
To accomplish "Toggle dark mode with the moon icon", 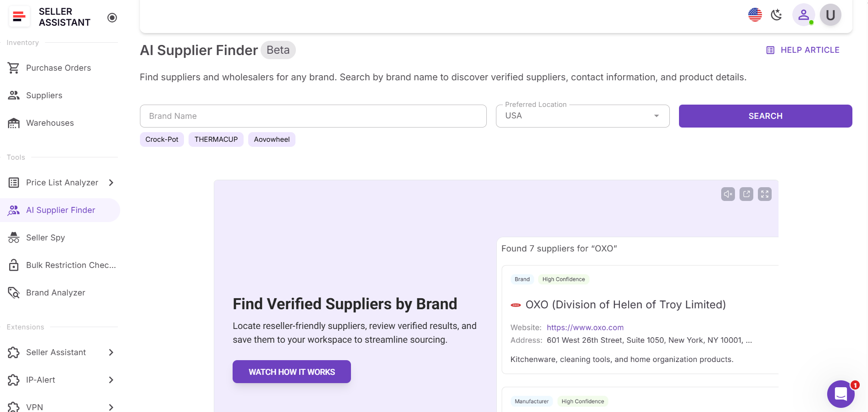I will point(777,15).
